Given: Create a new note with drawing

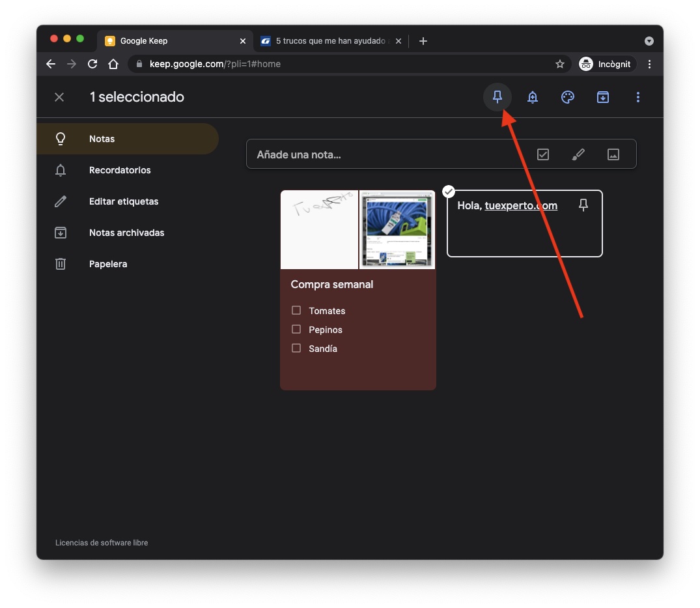Looking at the screenshot, I should tap(578, 154).
